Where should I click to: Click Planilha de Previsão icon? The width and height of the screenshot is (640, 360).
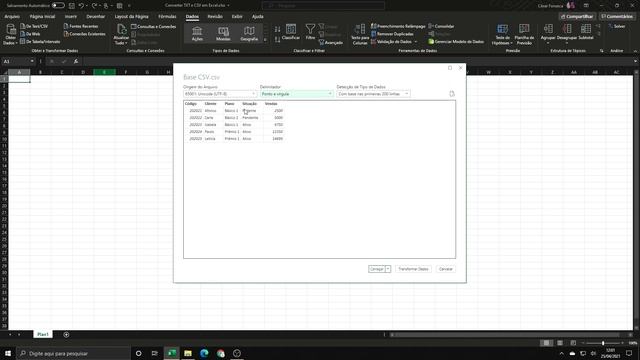tap(524, 34)
